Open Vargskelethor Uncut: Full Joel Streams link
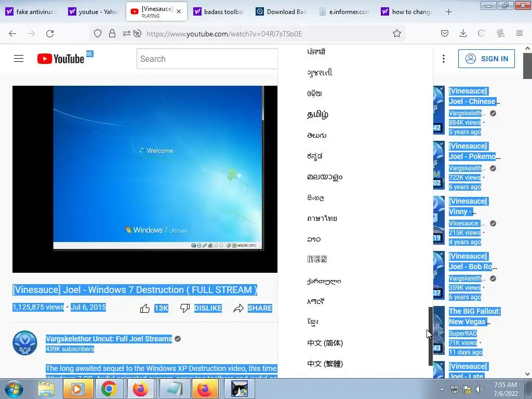Screen dimensions: 532x399 [109, 339]
